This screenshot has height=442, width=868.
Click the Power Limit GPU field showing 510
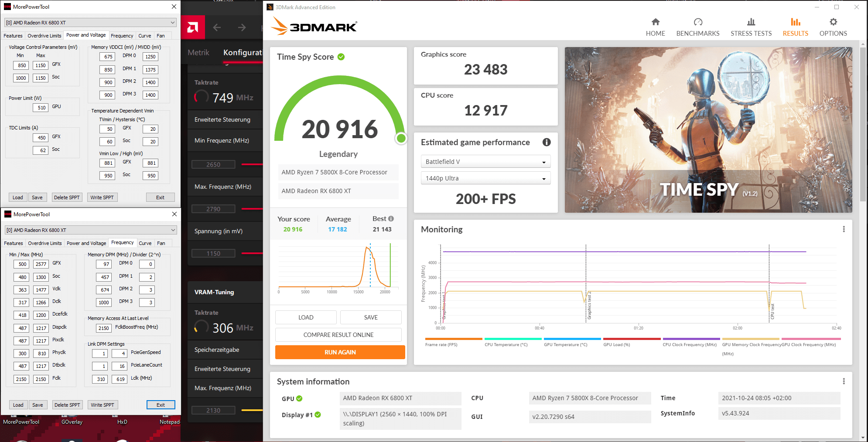point(41,108)
